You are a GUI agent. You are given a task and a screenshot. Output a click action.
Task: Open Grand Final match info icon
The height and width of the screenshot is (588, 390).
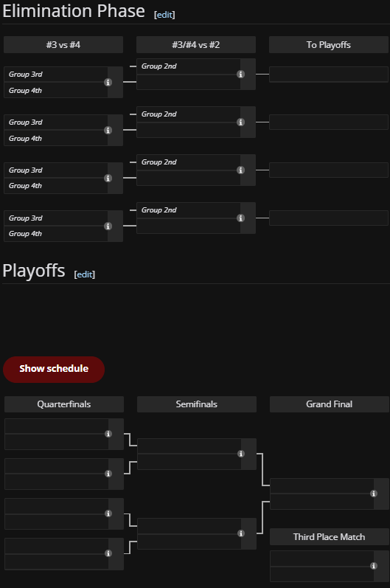(x=374, y=494)
